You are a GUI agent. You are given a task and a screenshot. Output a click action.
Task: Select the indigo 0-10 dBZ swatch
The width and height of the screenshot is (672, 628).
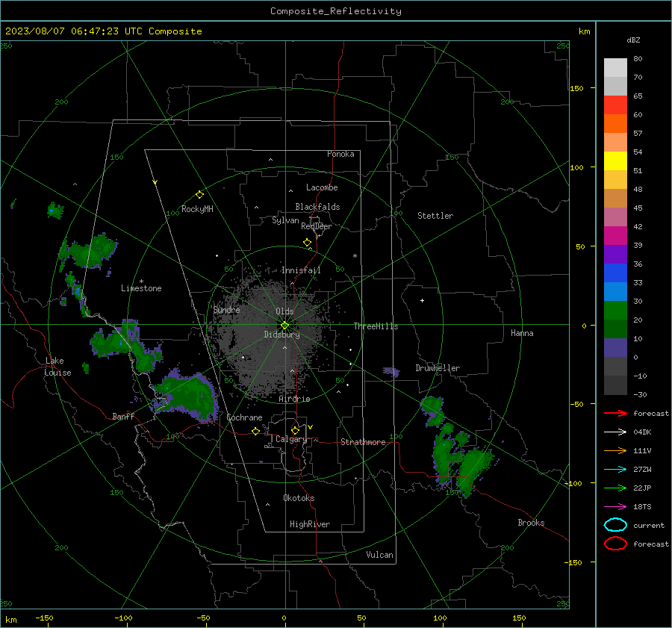(x=615, y=348)
